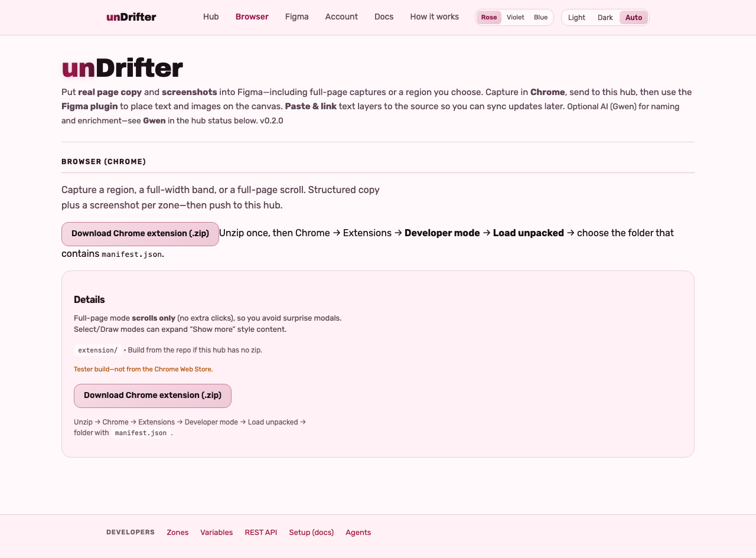Click Download Chrome extension button in Details card
This screenshot has width=756, height=558.
point(152,396)
